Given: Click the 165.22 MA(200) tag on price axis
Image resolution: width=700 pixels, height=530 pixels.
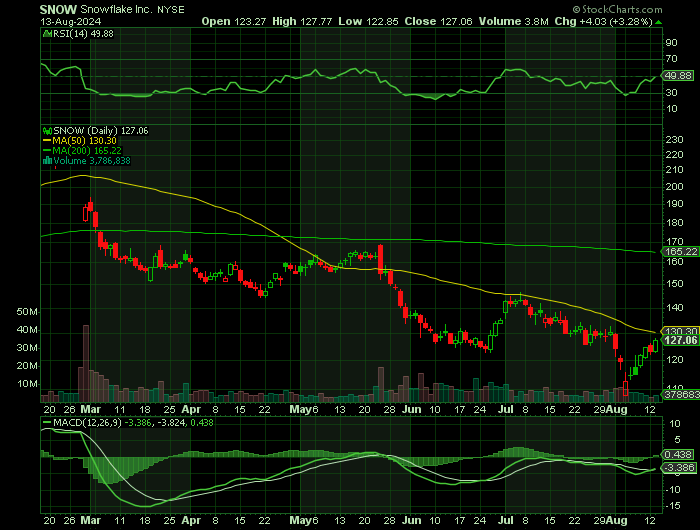Looking at the screenshot, I should point(680,251).
